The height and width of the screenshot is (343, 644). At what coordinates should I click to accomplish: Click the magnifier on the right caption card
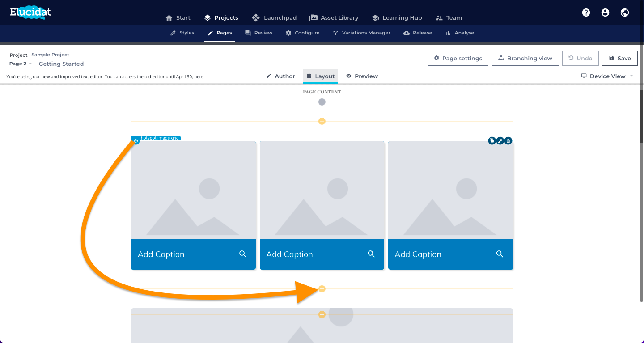point(500,254)
